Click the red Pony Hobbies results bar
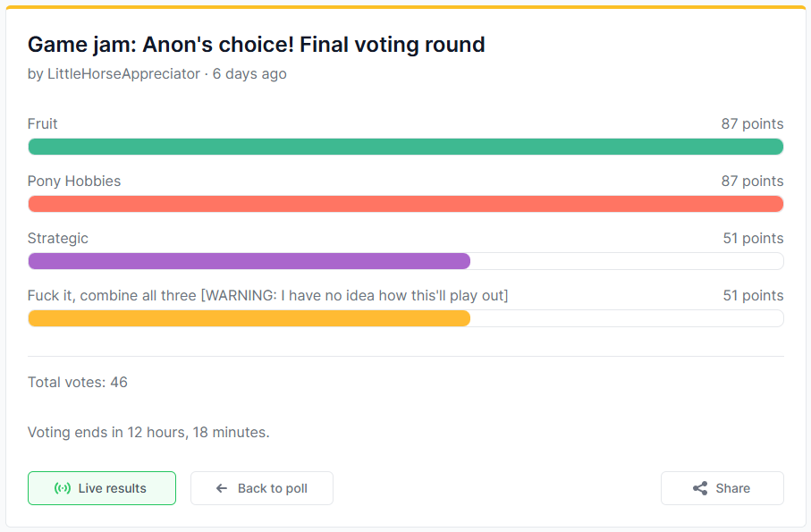 pos(405,204)
